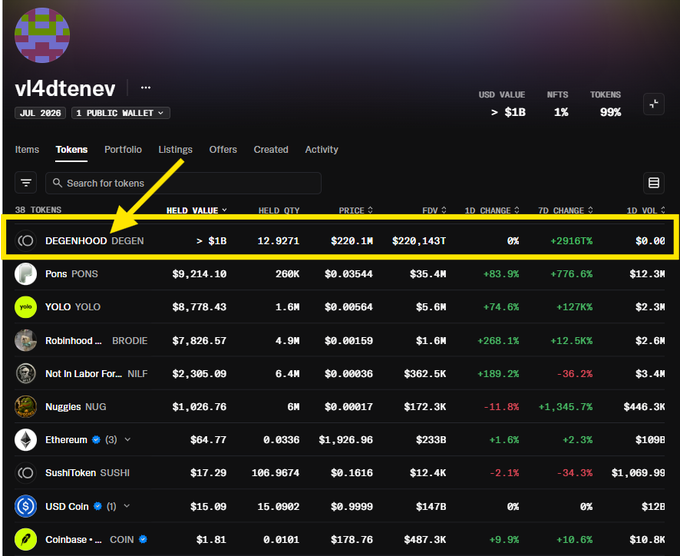The width and height of the screenshot is (680, 556).
Task: Open the SushiToken SUSHI token
Action: point(88,473)
